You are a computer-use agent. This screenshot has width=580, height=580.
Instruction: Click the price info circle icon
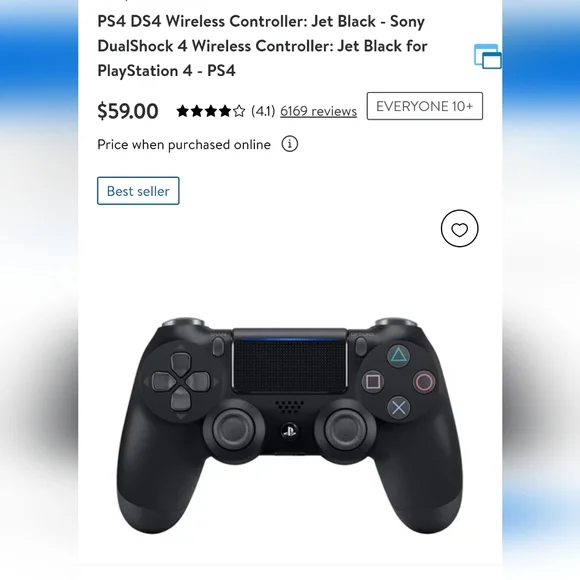(290, 144)
